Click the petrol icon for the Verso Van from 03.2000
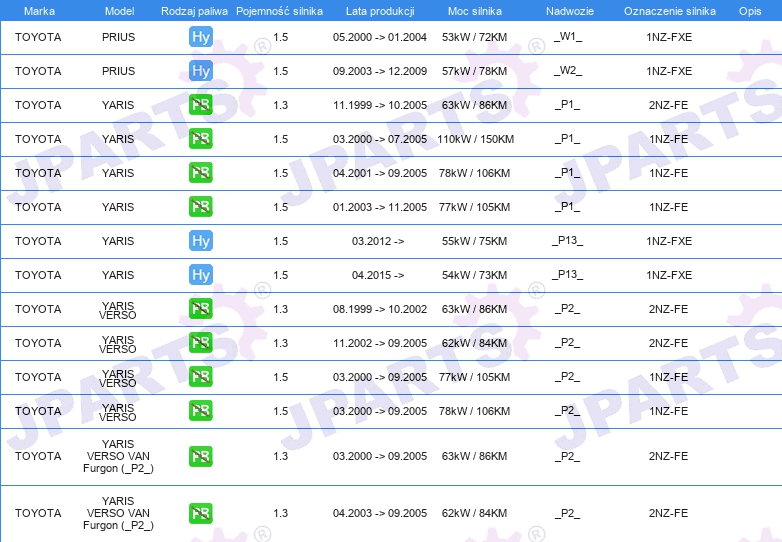The height and width of the screenshot is (542, 782). (200, 456)
